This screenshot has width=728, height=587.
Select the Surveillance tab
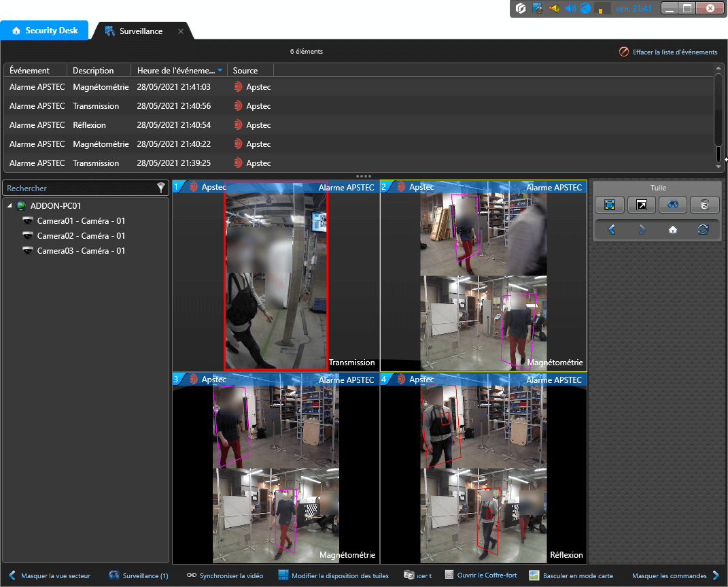140,31
